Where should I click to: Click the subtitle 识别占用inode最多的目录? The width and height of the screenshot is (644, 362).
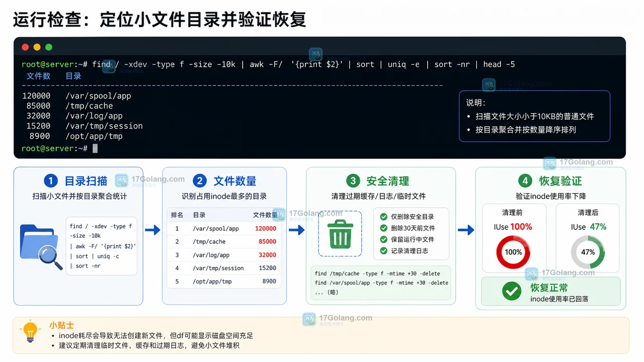pos(224,196)
